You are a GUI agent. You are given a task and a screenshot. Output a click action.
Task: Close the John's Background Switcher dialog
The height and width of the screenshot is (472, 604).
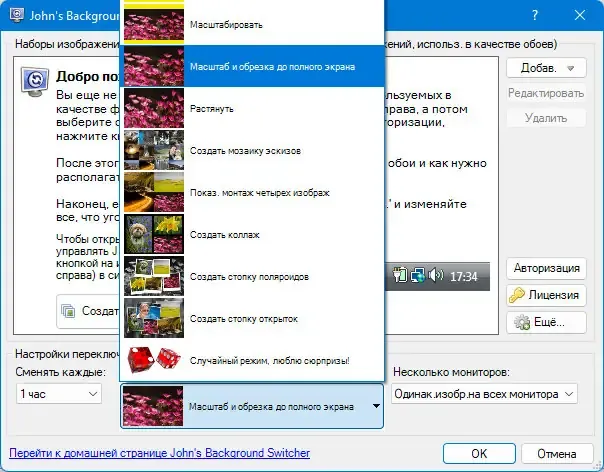pyautogui.click(x=580, y=15)
